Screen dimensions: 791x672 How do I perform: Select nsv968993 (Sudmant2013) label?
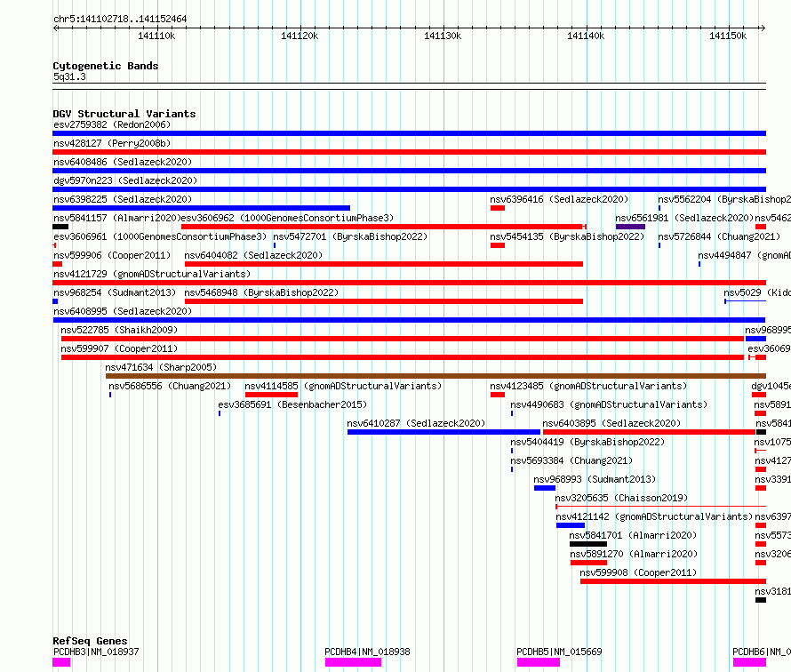[595, 479]
